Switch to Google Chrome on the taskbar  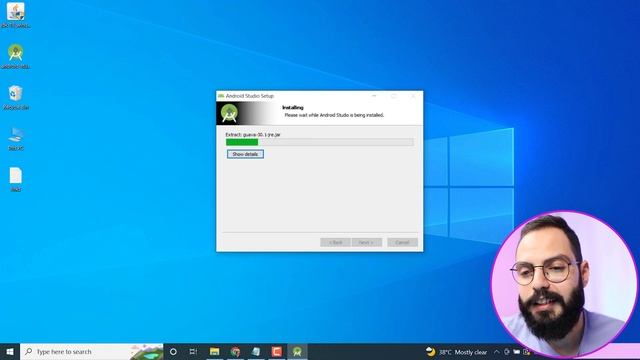pos(235,351)
